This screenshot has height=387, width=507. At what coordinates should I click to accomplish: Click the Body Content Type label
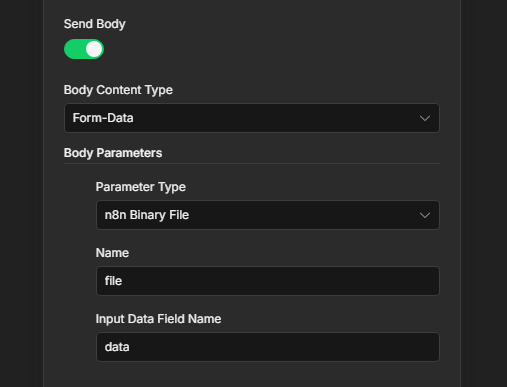[118, 90]
